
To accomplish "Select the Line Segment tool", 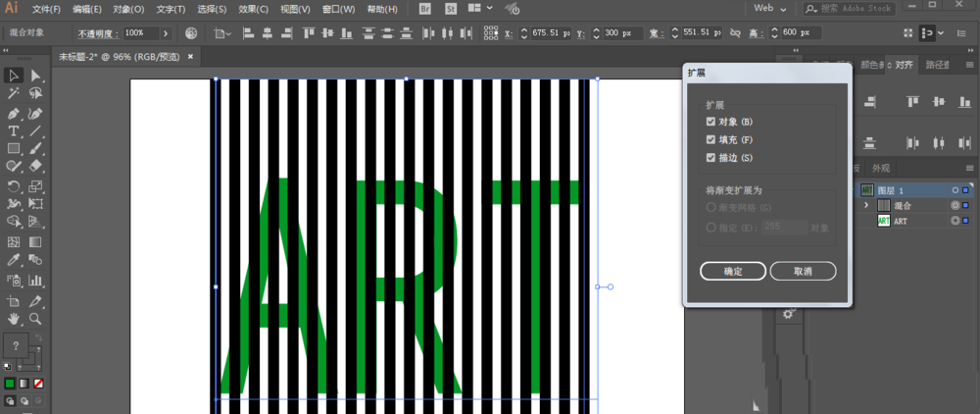I will 35,131.
